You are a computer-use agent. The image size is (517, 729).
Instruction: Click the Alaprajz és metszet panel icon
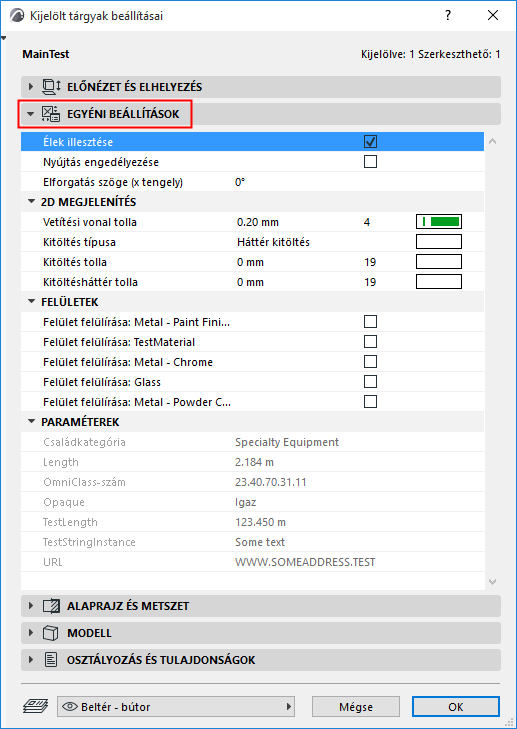click(51, 606)
